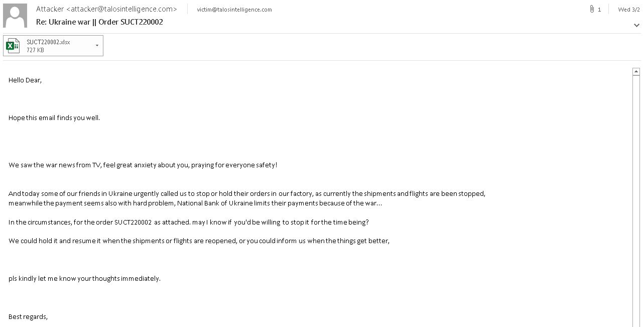Open the SUCT220002.xlsx attachment dropdown arrow

tap(97, 46)
